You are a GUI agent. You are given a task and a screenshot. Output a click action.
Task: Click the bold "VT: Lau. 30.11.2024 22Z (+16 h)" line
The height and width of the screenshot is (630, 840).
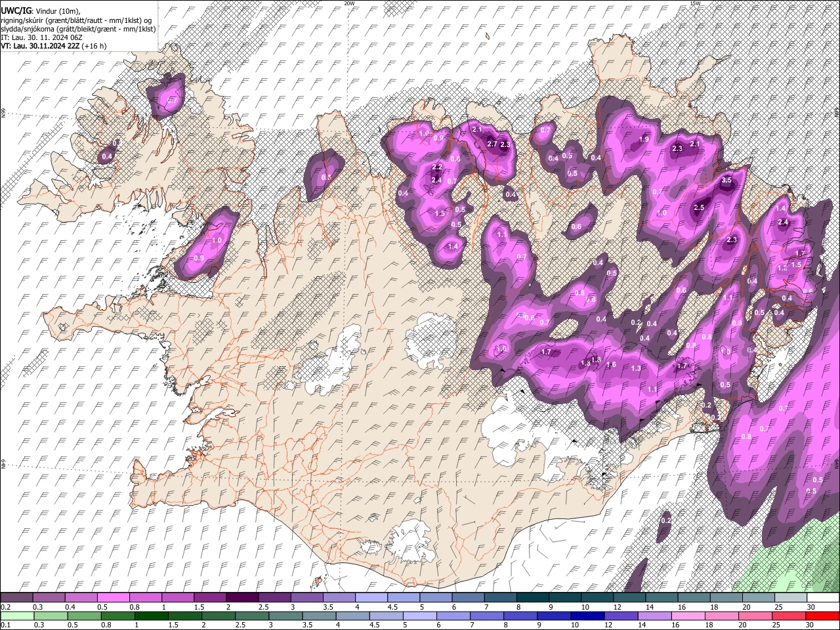54,46
